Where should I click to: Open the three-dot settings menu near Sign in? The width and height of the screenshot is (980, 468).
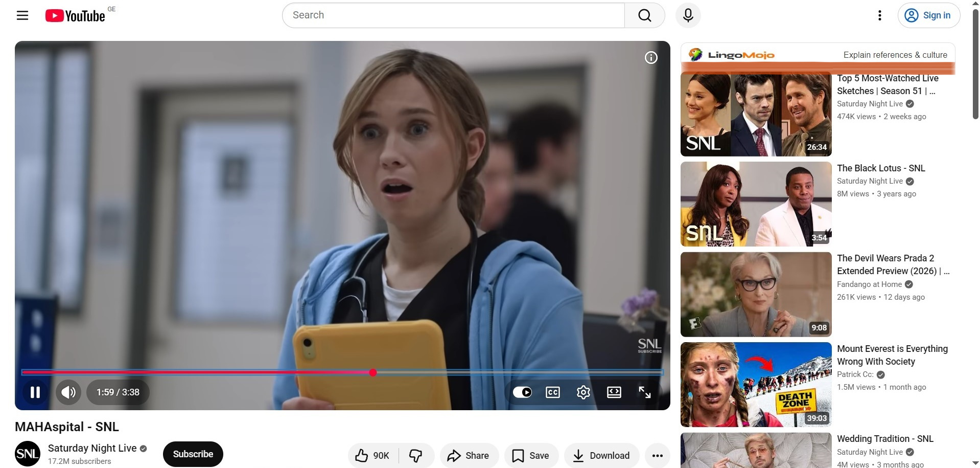(880, 15)
